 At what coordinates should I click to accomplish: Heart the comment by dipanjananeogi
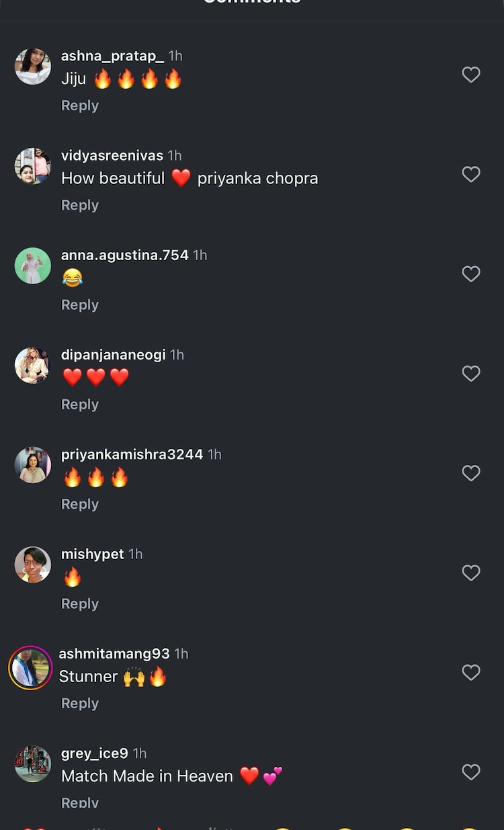point(471,373)
